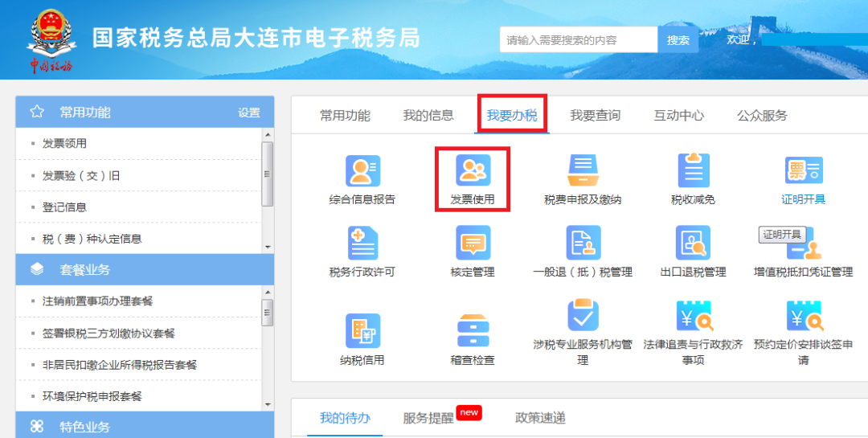Switch to the 我要办税 tab
The height and width of the screenshot is (438, 868).
tap(512, 115)
